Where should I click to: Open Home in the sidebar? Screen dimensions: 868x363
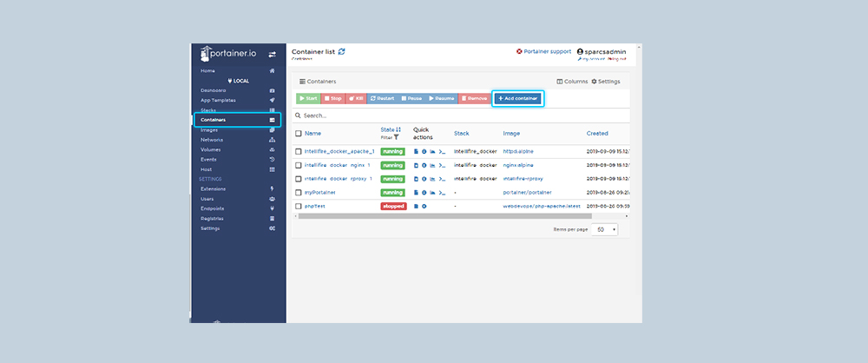pos(207,71)
